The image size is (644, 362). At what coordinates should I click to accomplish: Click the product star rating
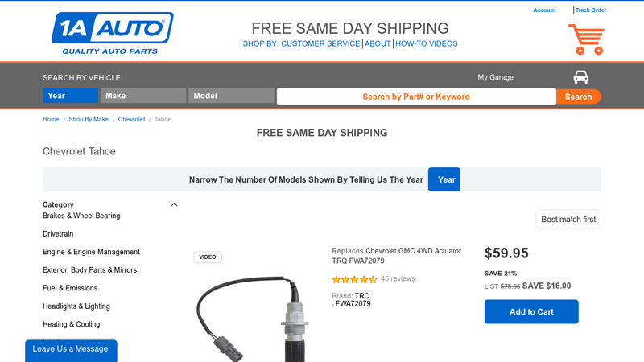tap(354, 279)
